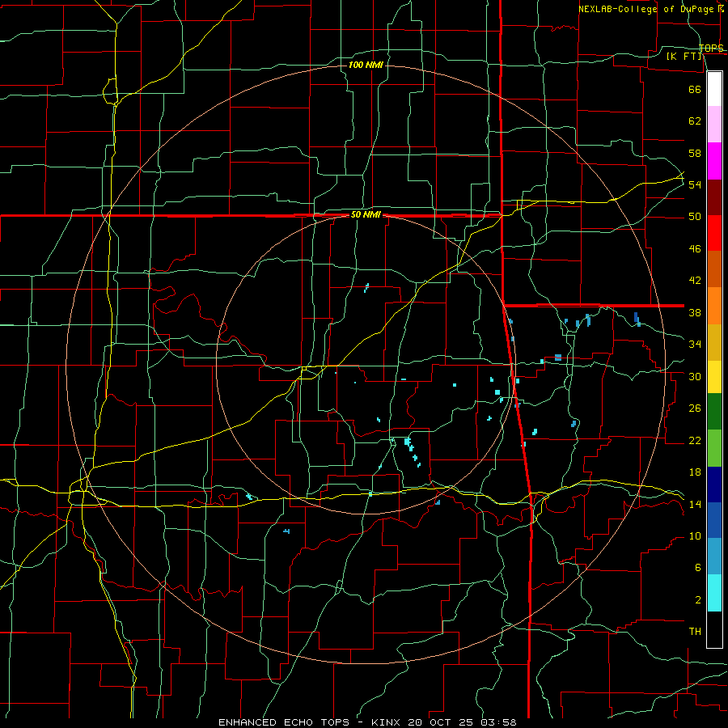Click the scale value "58"
Screen dimensions: 728x728
click(x=695, y=153)
